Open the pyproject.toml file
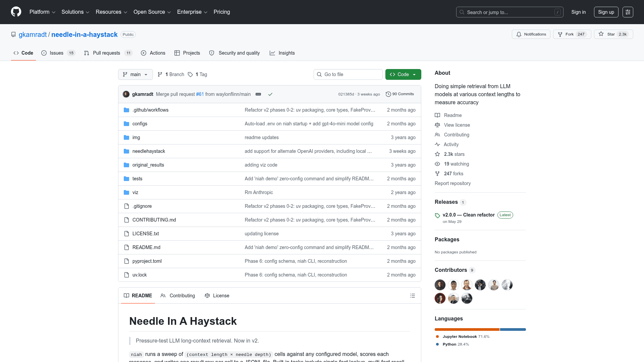 click(147, 261)
